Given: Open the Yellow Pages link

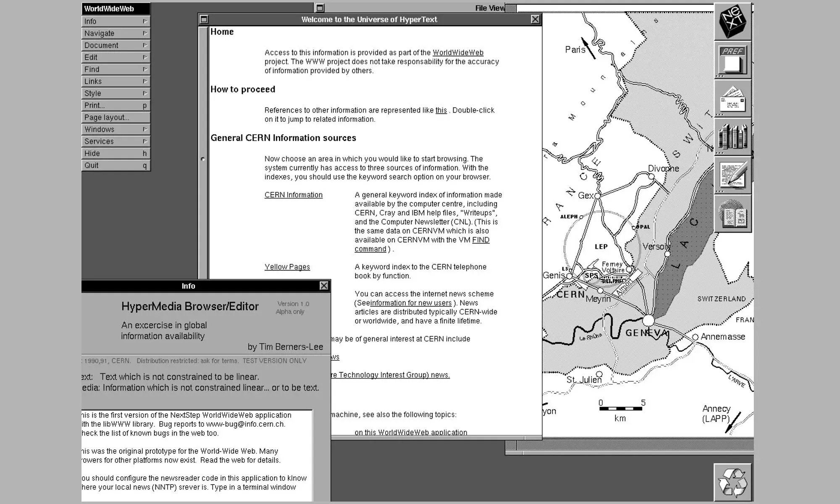Looking at the screenshot, I should 287,267.
